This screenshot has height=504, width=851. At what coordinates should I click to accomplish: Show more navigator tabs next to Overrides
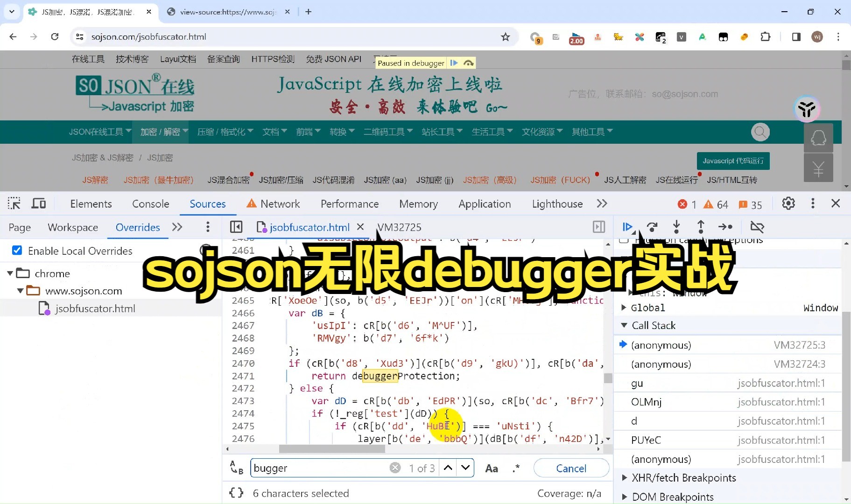pyautogui.click(x=177, y=227)
